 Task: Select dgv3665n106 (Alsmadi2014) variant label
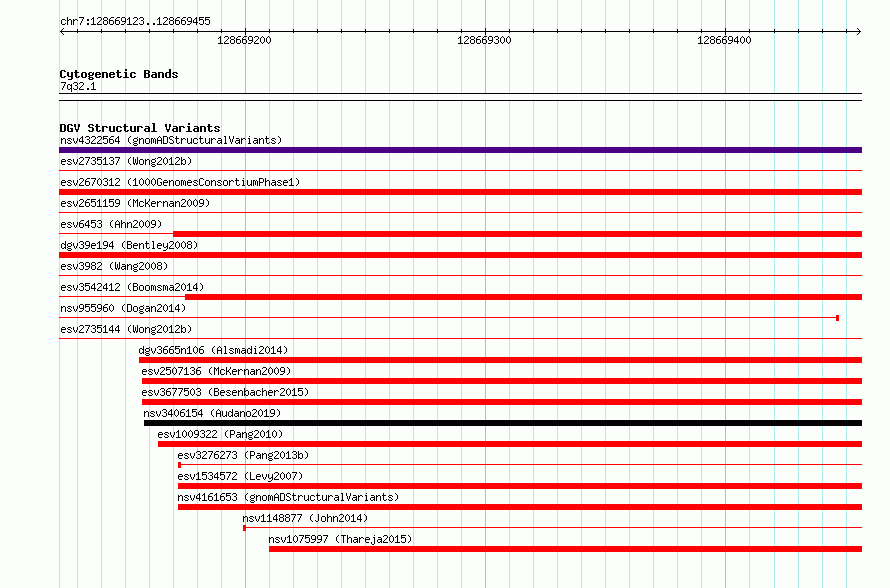(213, 350)
